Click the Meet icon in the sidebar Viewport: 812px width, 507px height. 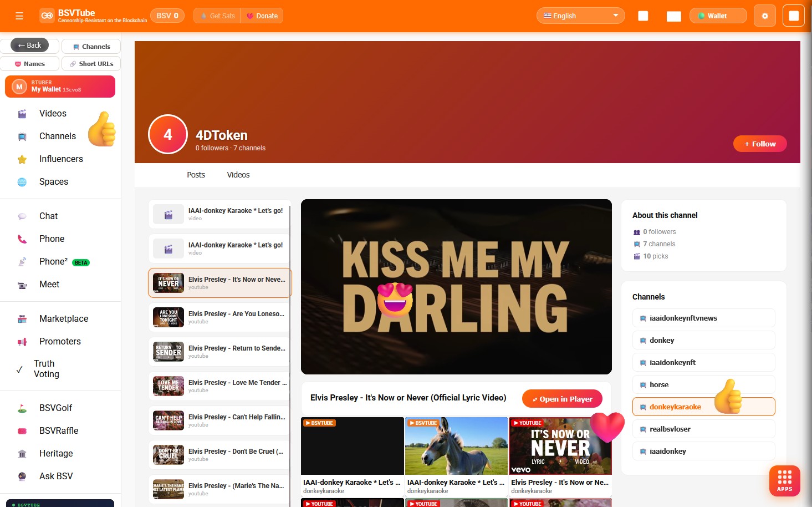pos(22,285)
